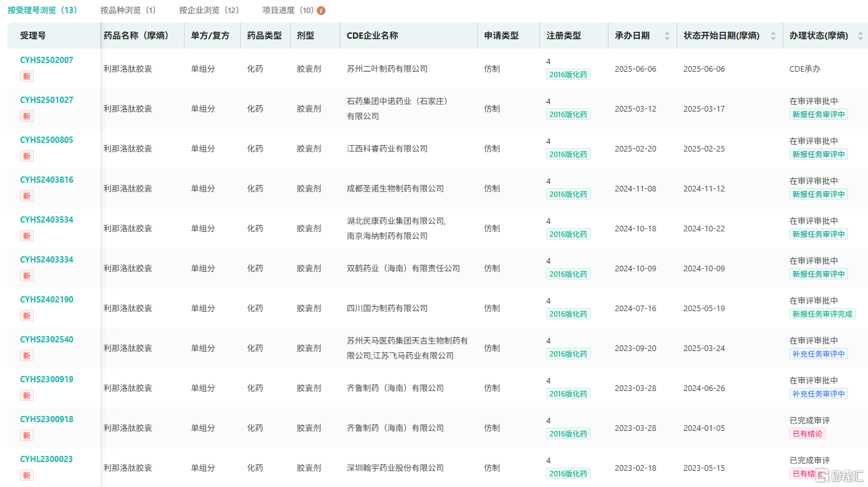
Task: Select company 成都圣诺生物制药有限公司
Action: (395, 188)
